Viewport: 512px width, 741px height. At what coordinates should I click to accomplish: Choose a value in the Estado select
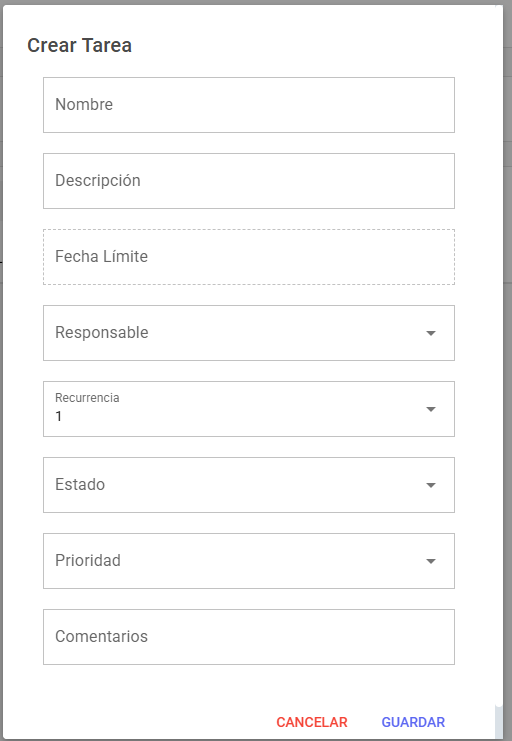[x=249, y=485]
